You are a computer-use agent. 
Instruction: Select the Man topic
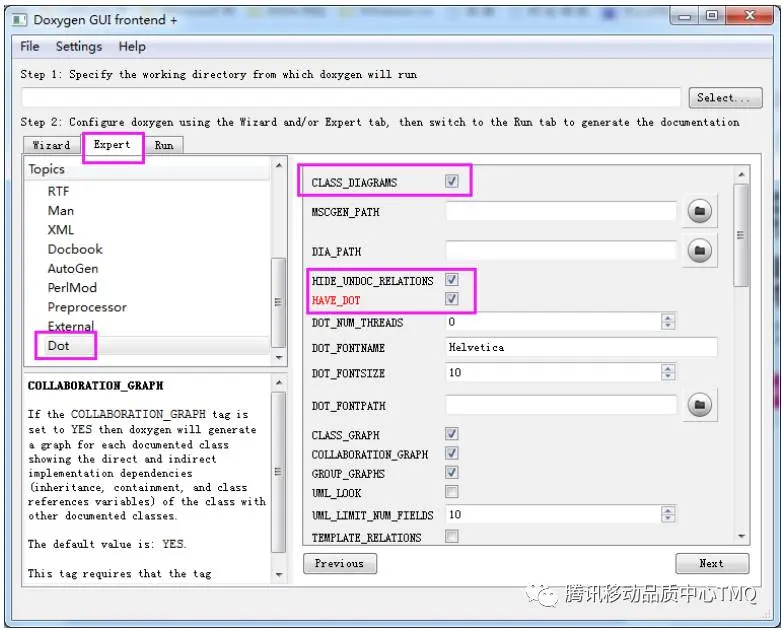point(61,210)
